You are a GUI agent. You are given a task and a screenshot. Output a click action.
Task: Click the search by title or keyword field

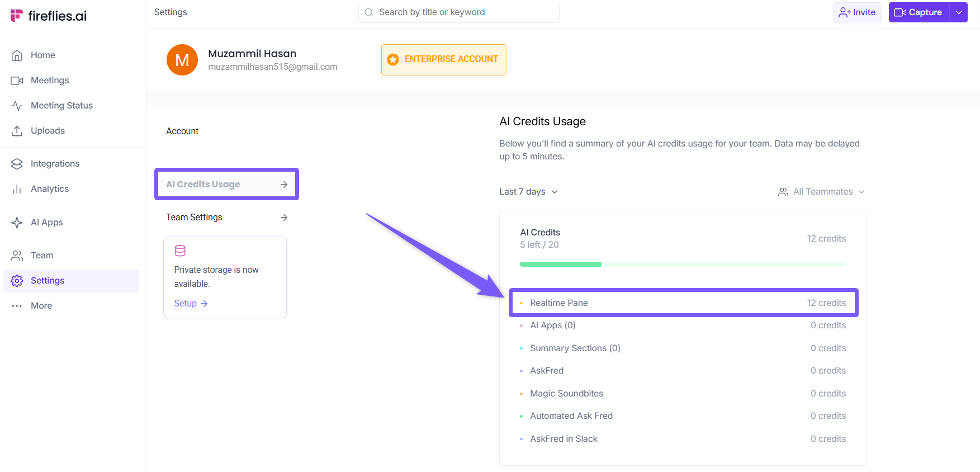pyautogui.click(x=458, y=12)
